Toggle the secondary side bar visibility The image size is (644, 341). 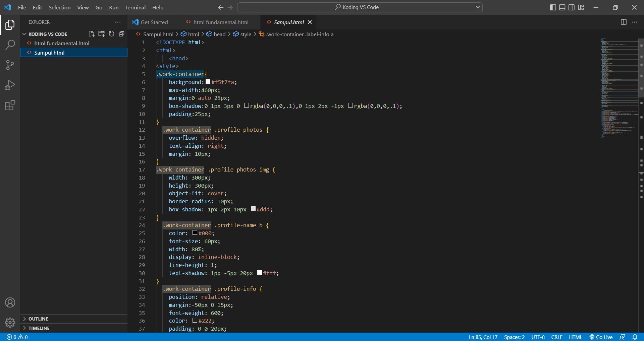pyautogui.click(x=572, y=7)
